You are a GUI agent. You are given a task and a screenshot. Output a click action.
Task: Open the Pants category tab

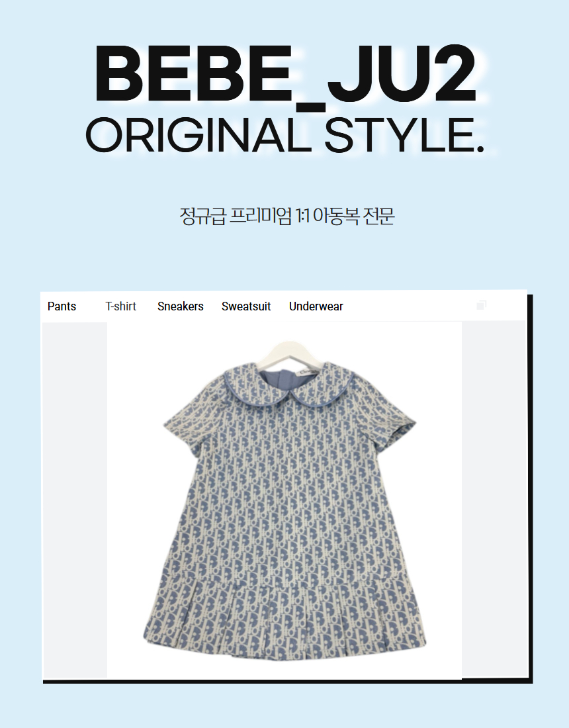click(x=62, y=306)
